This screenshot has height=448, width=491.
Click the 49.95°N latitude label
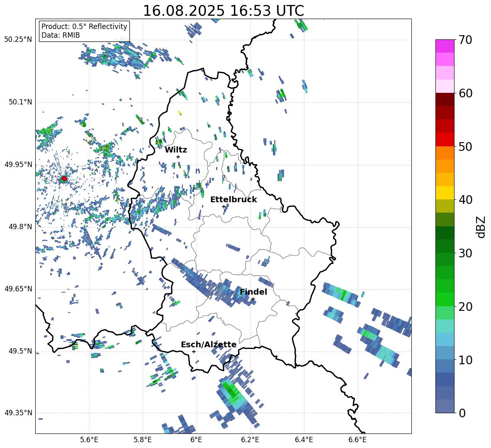coord(18,164)
